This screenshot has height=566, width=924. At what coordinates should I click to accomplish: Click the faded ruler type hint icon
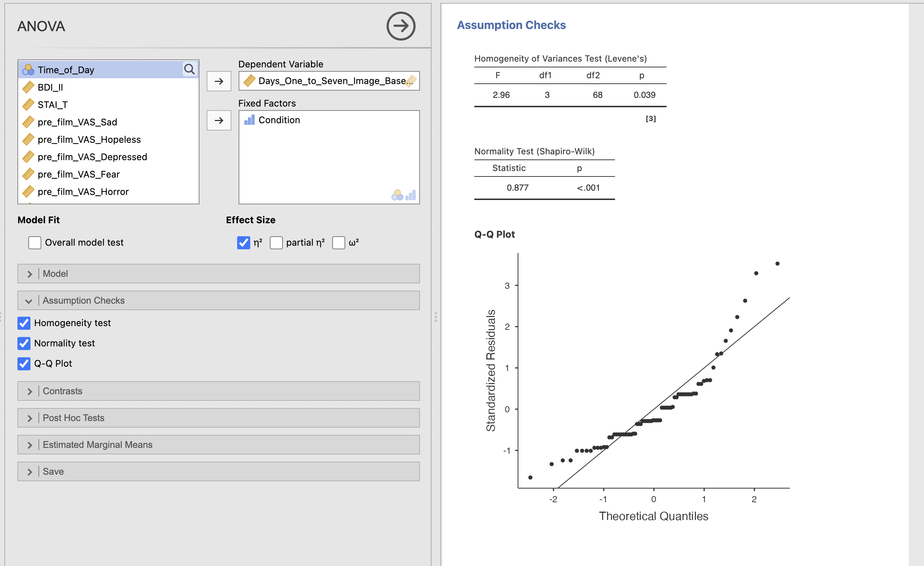[x=411, y=81]
